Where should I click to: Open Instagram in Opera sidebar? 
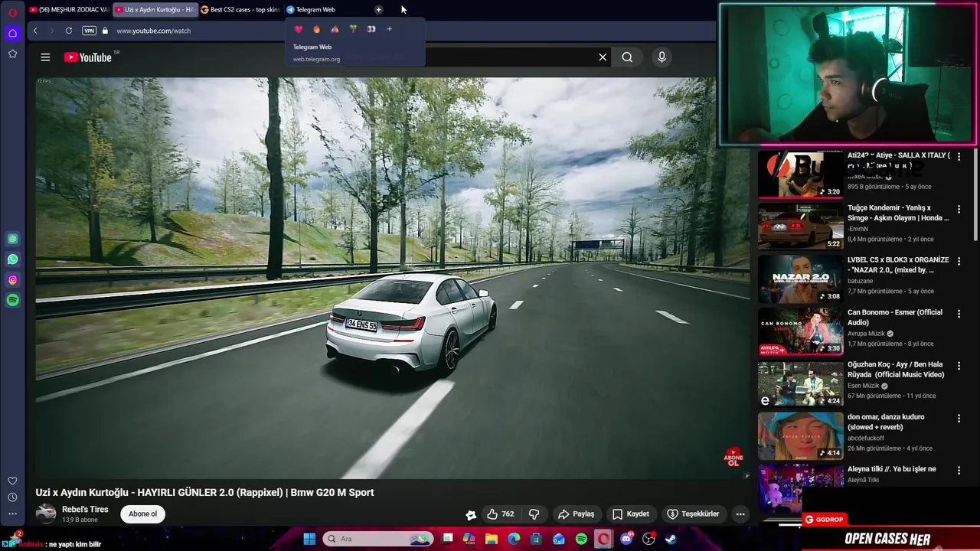coord(12,280)
